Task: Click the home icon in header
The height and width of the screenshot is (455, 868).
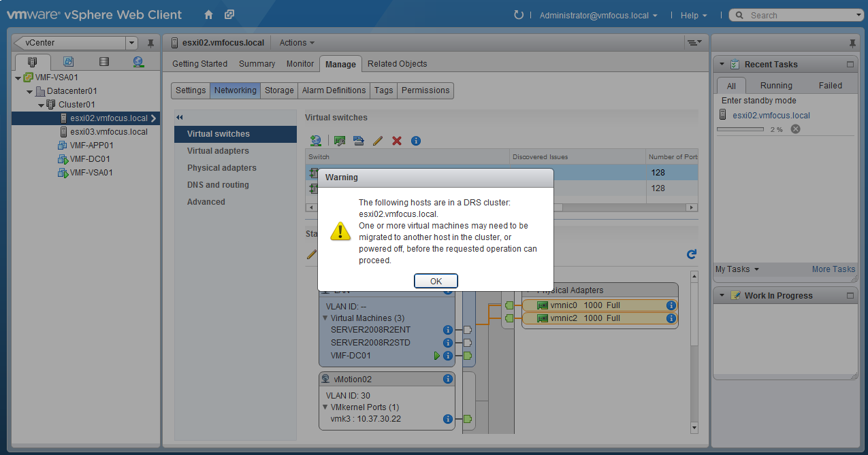Action: (x=208, y=15)
